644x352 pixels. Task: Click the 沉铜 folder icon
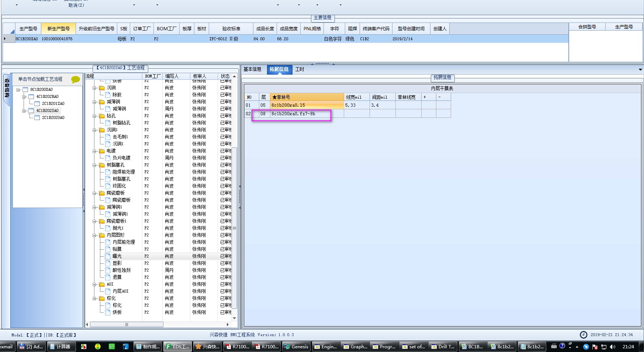pos(102,88)
